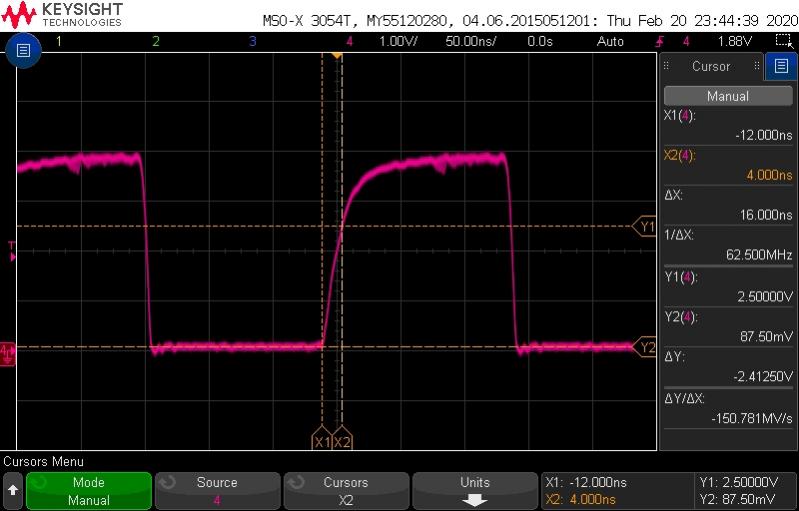This screenshot has height=511, width=799.
Task: Open the Mode Manual softkey
Action: [88, 491]
